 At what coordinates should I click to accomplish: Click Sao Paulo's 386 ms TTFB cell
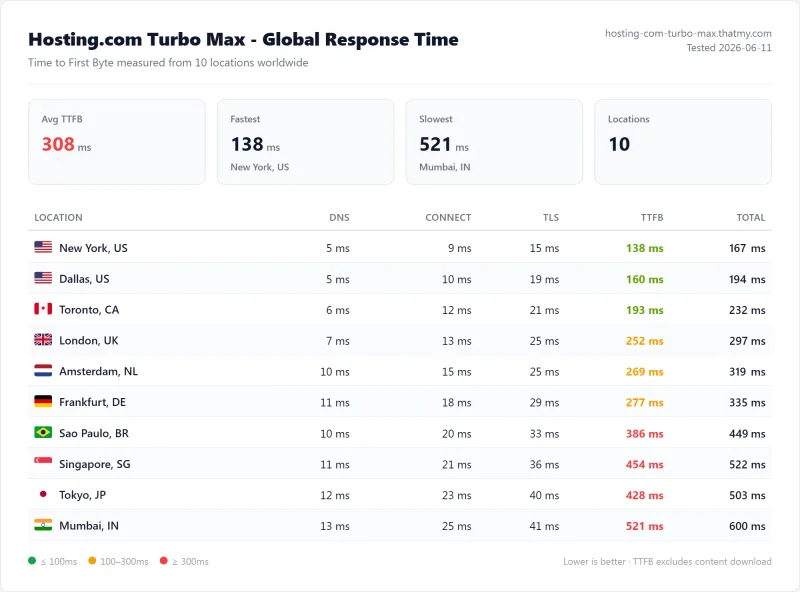645,433
